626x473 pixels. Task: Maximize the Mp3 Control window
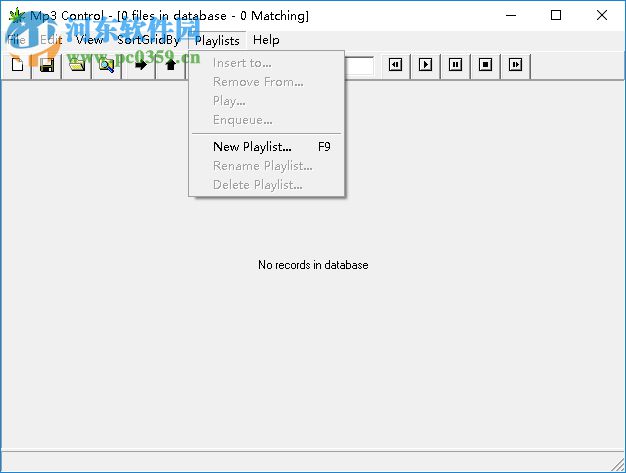pyautogui.click(x=556, y=16)
